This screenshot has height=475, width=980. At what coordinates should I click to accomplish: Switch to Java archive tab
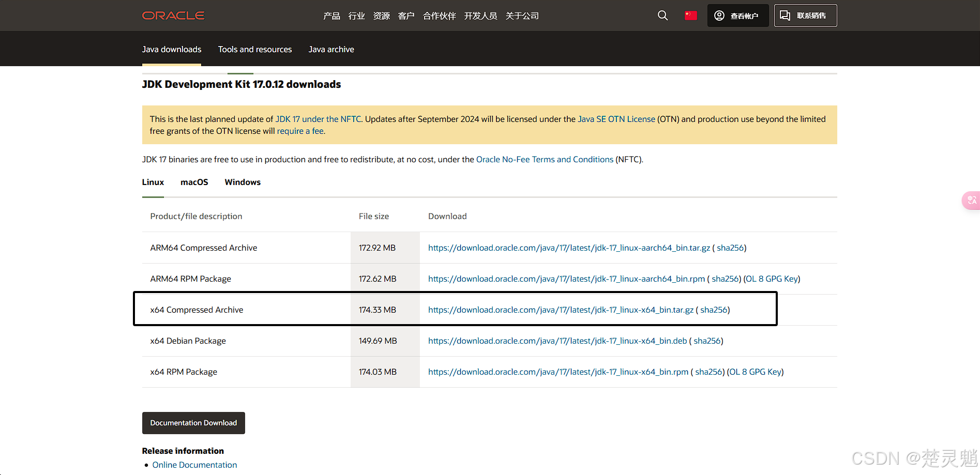pos(331,50)
